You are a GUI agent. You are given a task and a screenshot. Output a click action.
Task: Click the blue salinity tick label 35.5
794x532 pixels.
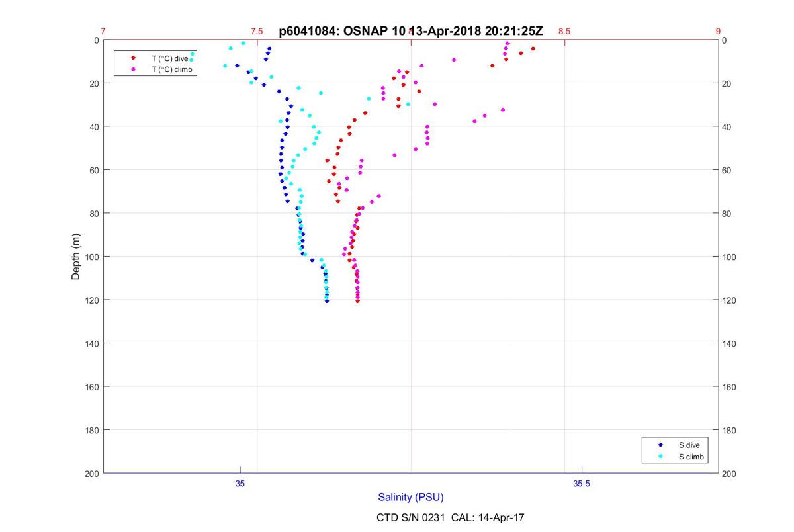point(582,484)
